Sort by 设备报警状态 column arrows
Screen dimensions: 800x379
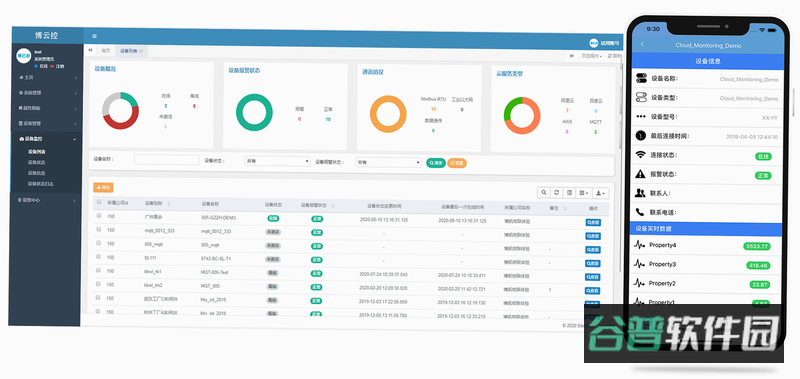332,206
